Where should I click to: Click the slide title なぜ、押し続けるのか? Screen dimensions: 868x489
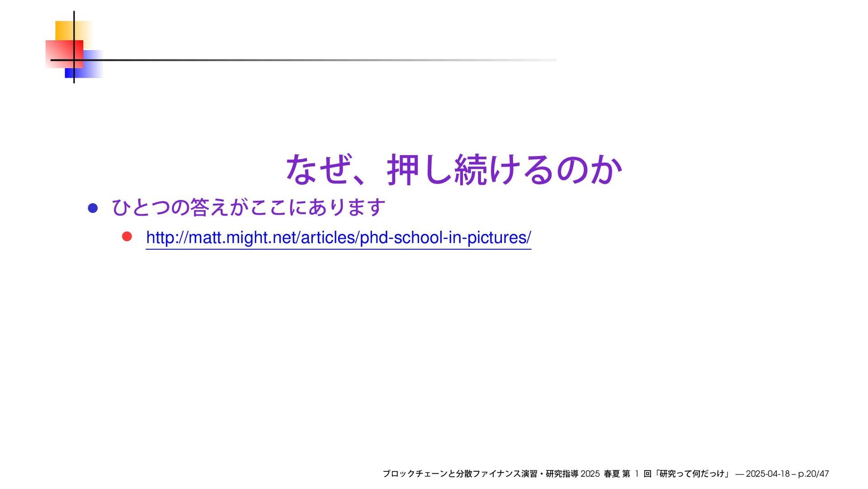coord(453,170)
